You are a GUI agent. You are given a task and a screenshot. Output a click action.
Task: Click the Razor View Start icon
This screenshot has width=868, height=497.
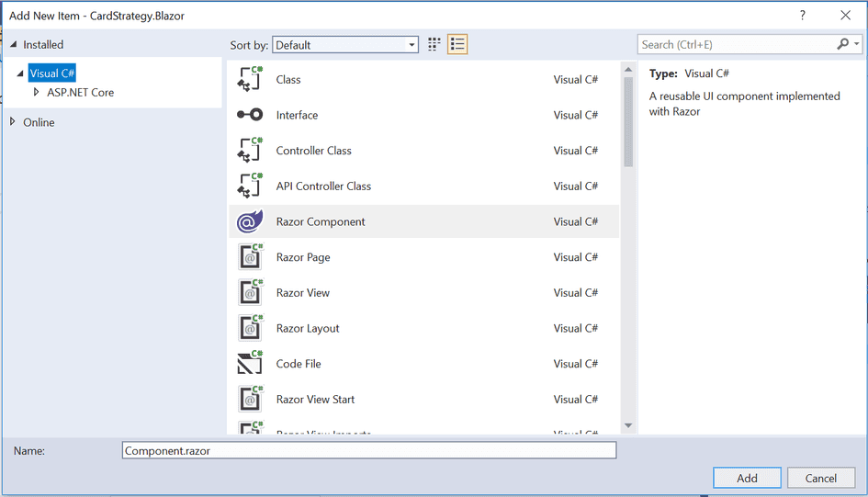[250, 399]
